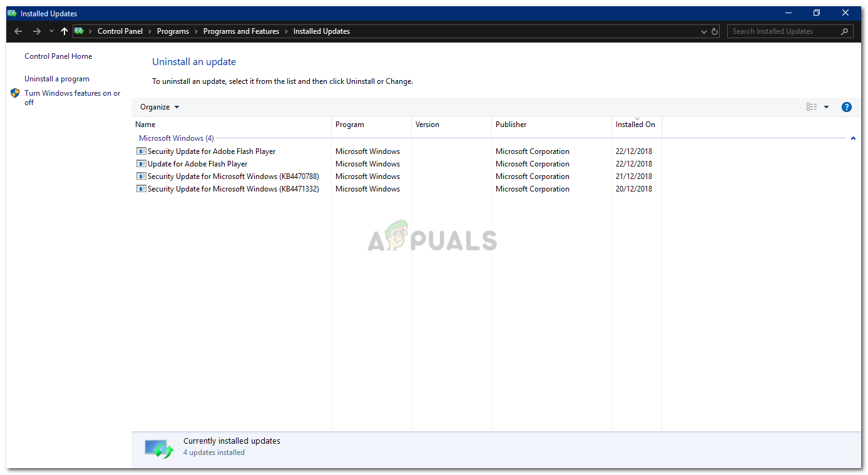Expand the address bar history dropdown
Viewport: 868px width, 475px height.
click(704, 31)
